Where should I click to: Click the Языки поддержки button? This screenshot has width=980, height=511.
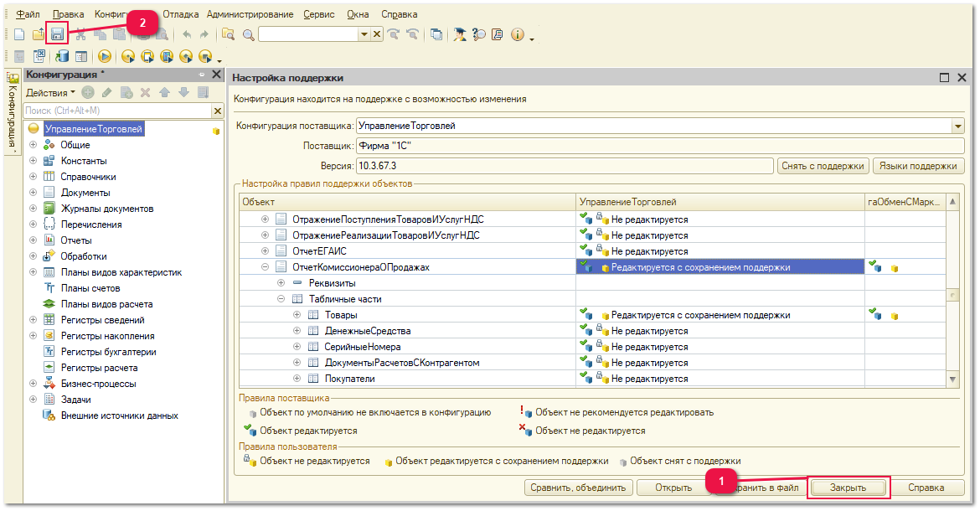[918, 166]
